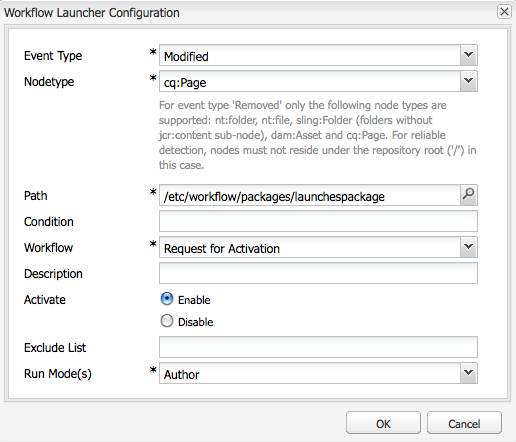Focus the Description input field
This screenshot has height=442, width=516.
(318, 273)
